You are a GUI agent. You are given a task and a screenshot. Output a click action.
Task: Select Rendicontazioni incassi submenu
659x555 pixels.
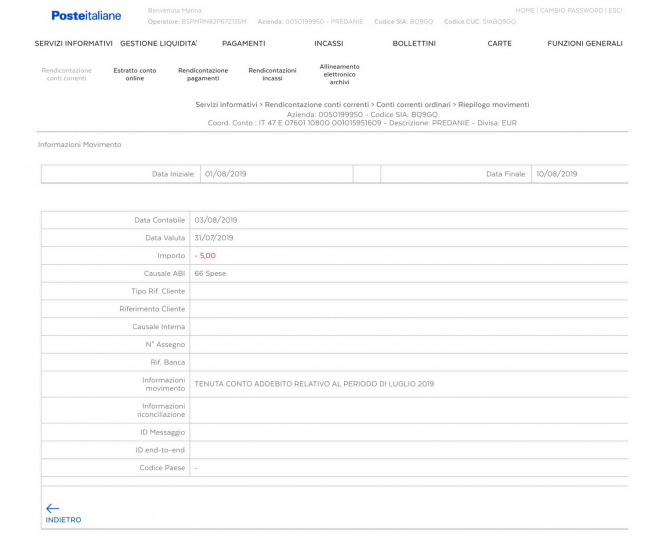click(272, 74)
